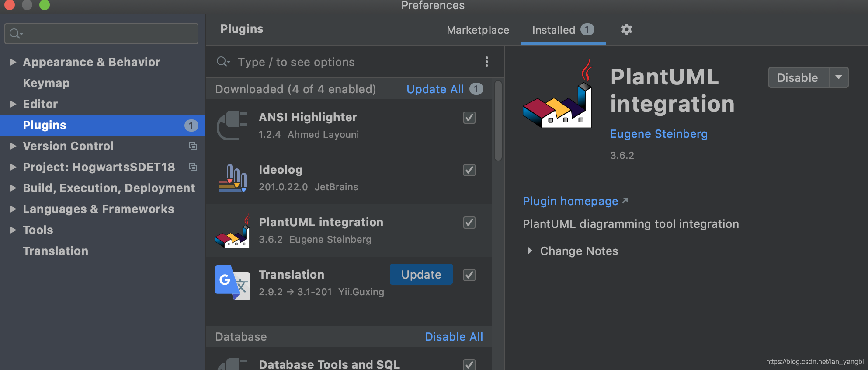
Task: Click the Downloaded (4 of 4 enabled) header
Action: pyautogui.click(x=296, y=89)
